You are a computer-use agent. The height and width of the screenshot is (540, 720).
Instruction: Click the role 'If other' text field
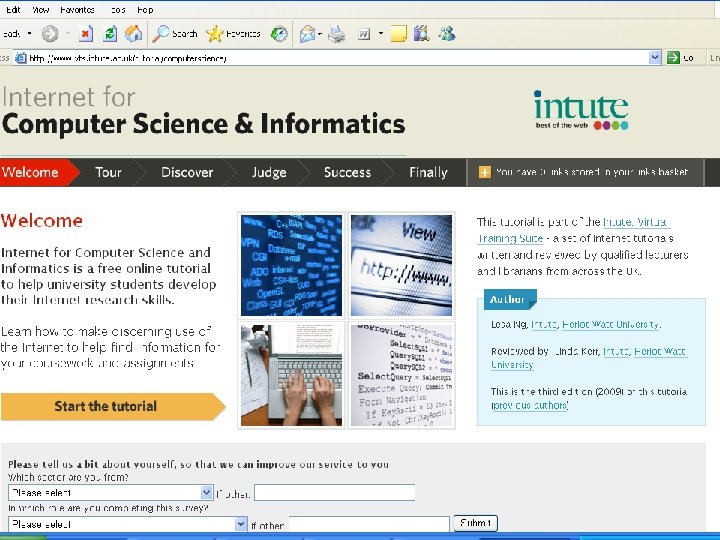click(x=369, y=524)
